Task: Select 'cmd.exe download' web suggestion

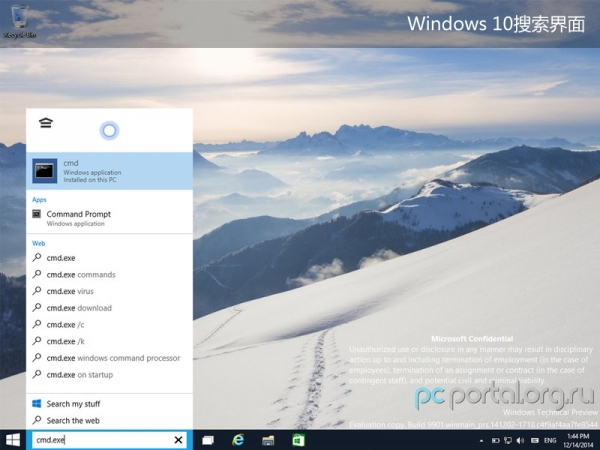Action: tap(109, 308)
